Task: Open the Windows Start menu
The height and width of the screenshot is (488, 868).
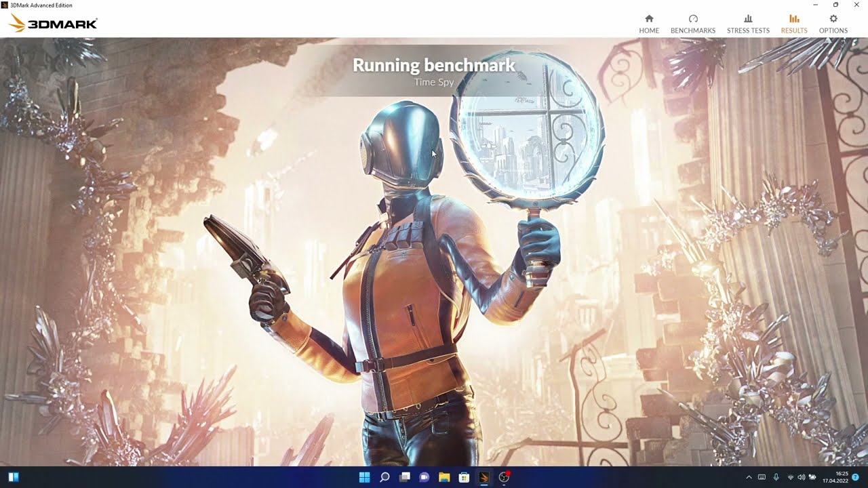Action: [364, 477]
